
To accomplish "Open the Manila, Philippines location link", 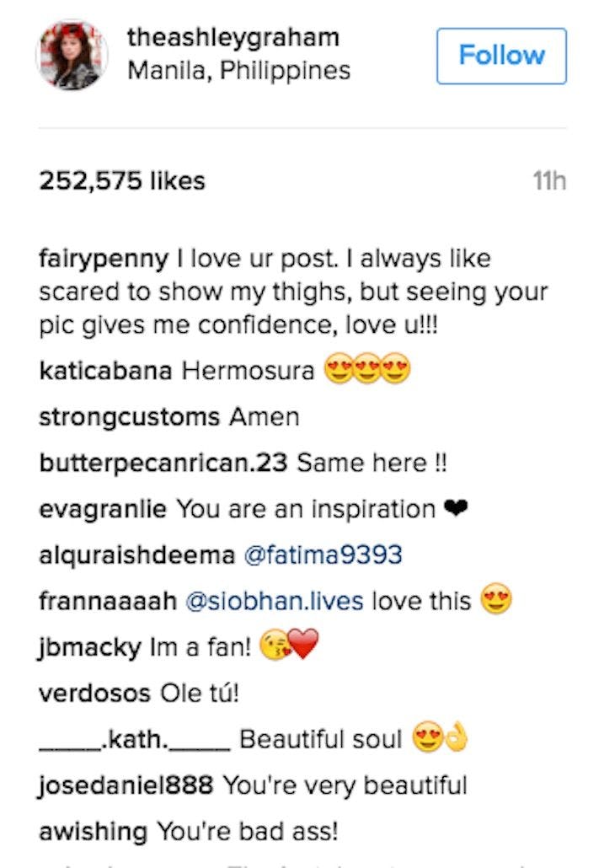I will [x=238, y=70].
